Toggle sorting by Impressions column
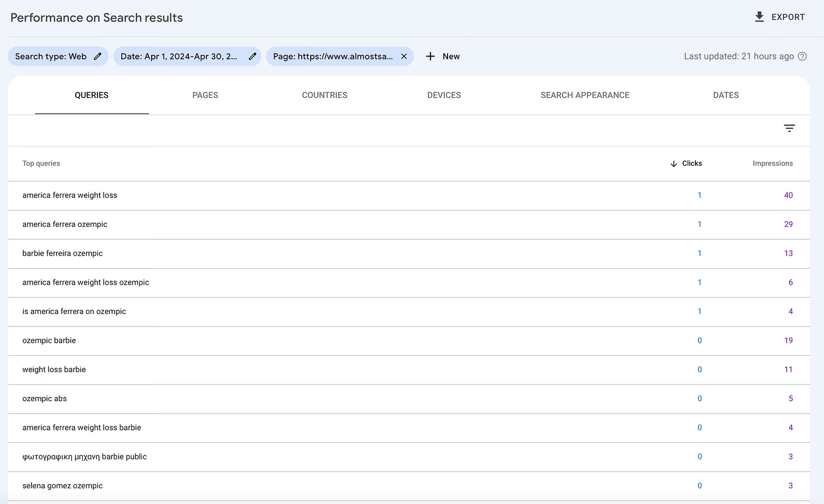The height and width of the screenshot is (504, 824). (x=772, y=163)
